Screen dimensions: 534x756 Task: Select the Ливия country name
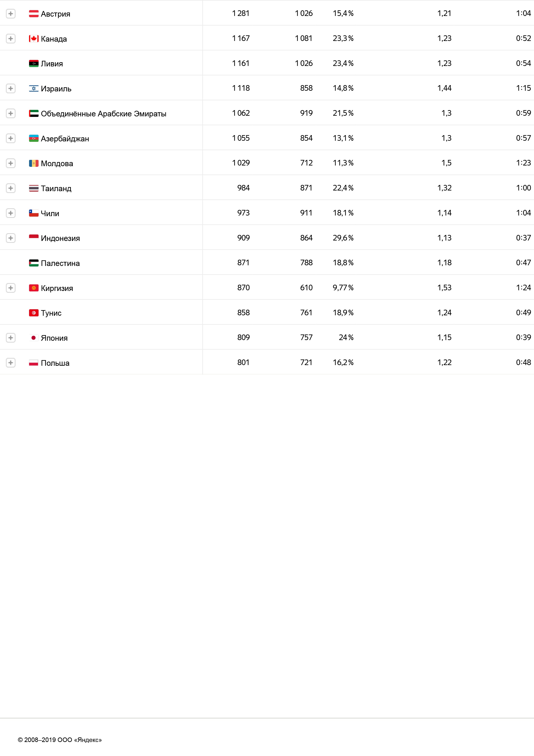(52, 64)
